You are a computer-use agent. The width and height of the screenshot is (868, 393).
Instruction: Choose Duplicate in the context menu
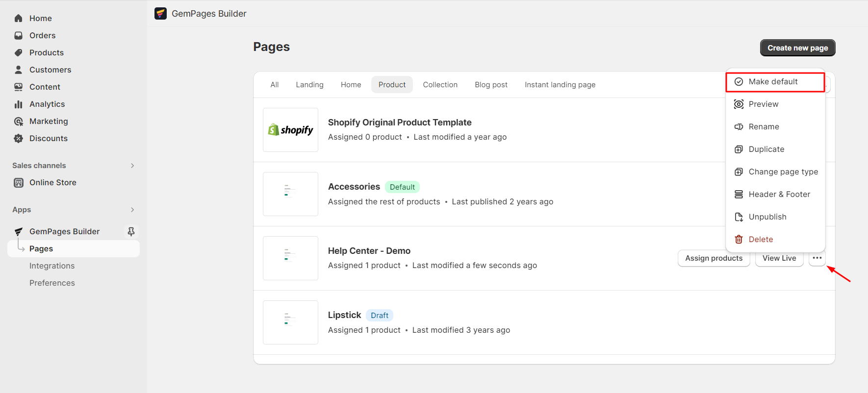tap(766, 149)
